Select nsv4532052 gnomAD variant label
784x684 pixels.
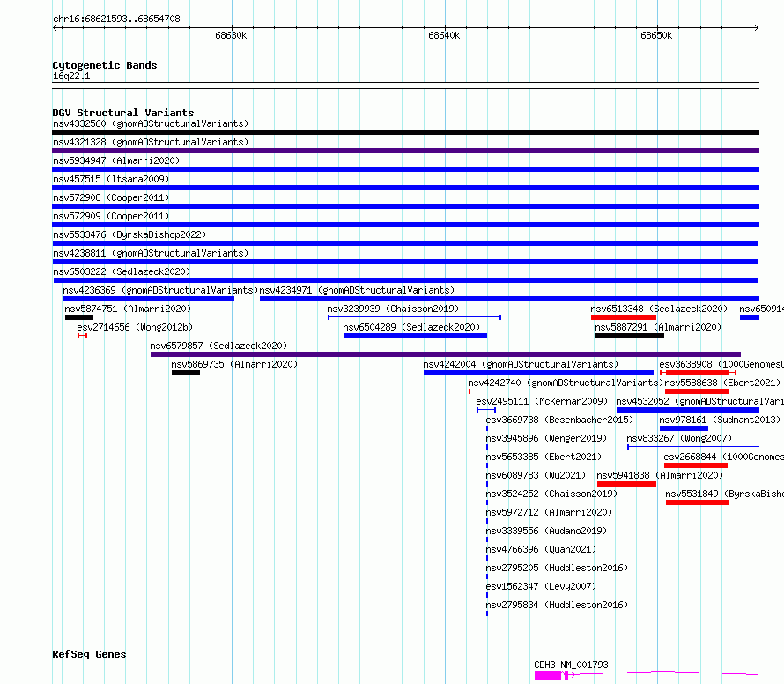click(699, 401)
